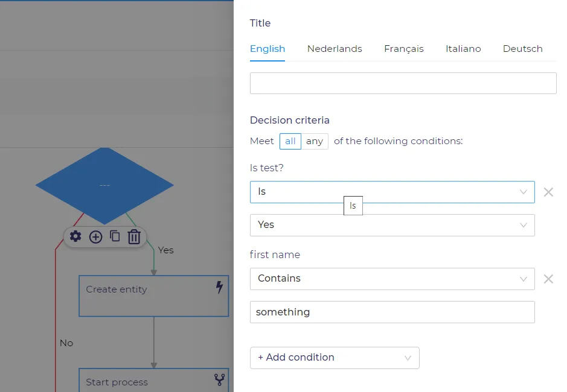Open the 'Contains' operator dropdown
567x392 pixels.
click(392, 279)
